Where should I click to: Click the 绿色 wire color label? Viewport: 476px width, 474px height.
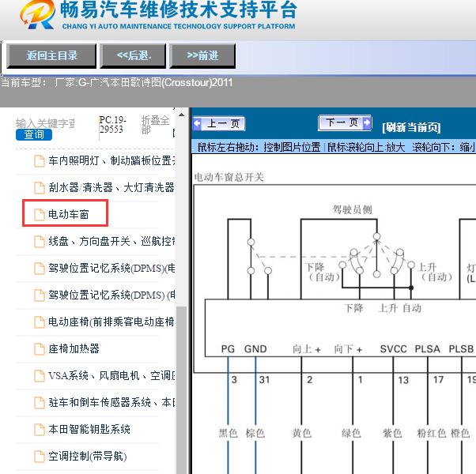coord(351,433)
